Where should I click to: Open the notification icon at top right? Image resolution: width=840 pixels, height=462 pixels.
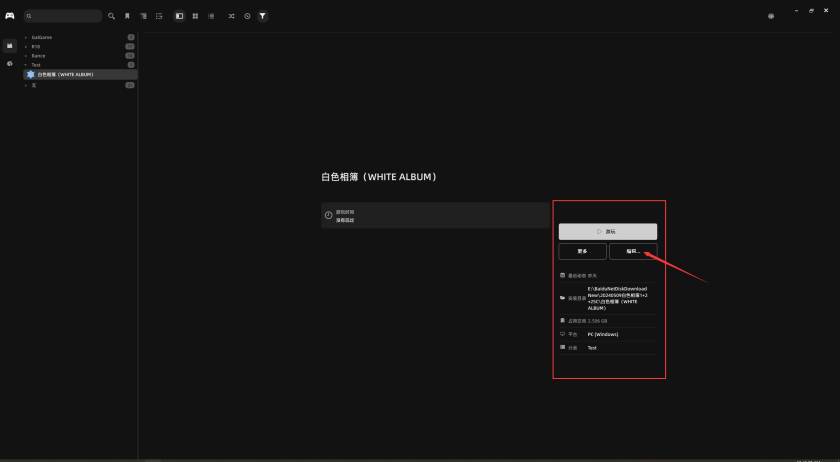[x=770, y=16]
